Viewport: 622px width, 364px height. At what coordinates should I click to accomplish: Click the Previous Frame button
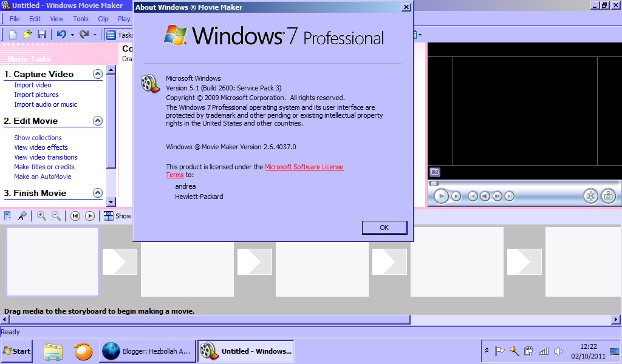click(485, 196)
